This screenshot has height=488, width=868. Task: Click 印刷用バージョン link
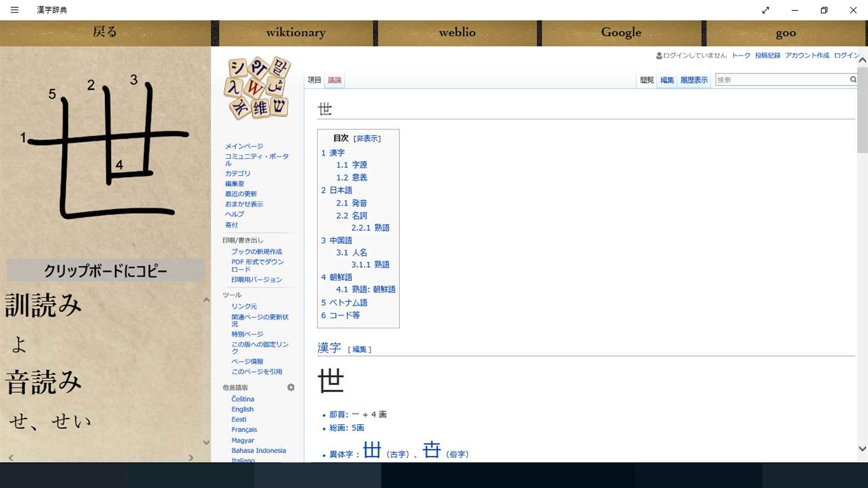257,280
